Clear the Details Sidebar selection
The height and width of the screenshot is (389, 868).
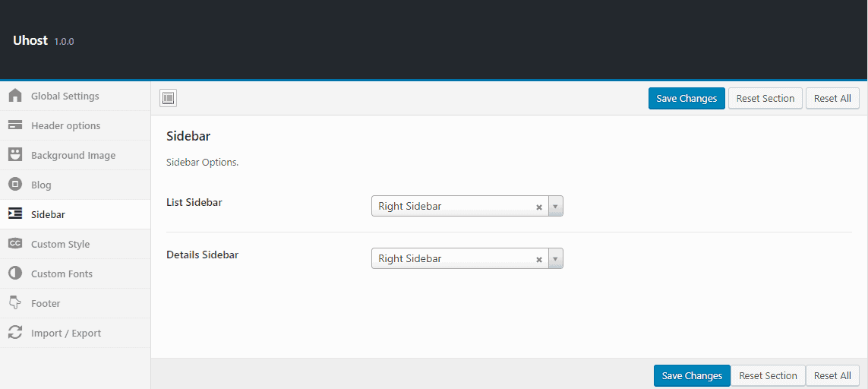pos(539,259)
